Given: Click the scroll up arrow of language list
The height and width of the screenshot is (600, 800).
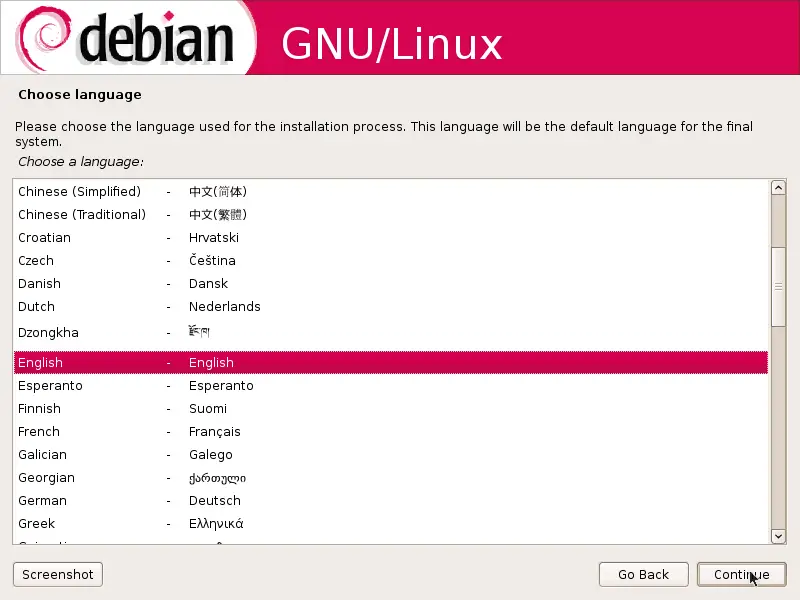Looking at the screenshot, I should (778, 188).
